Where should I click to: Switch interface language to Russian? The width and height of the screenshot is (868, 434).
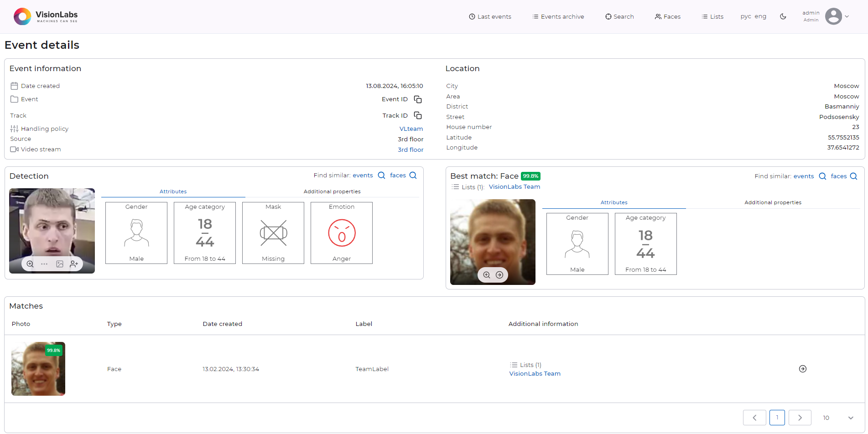(746, 16)
